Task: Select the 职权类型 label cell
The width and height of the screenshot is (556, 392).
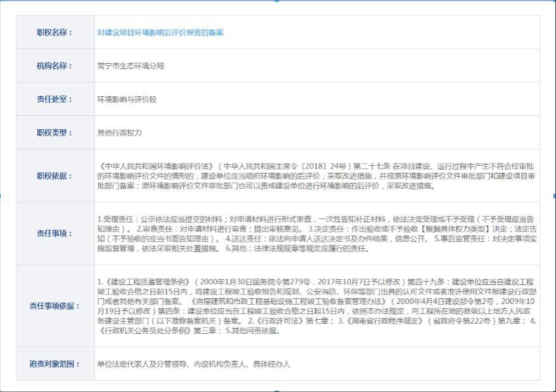Action: 55,133
